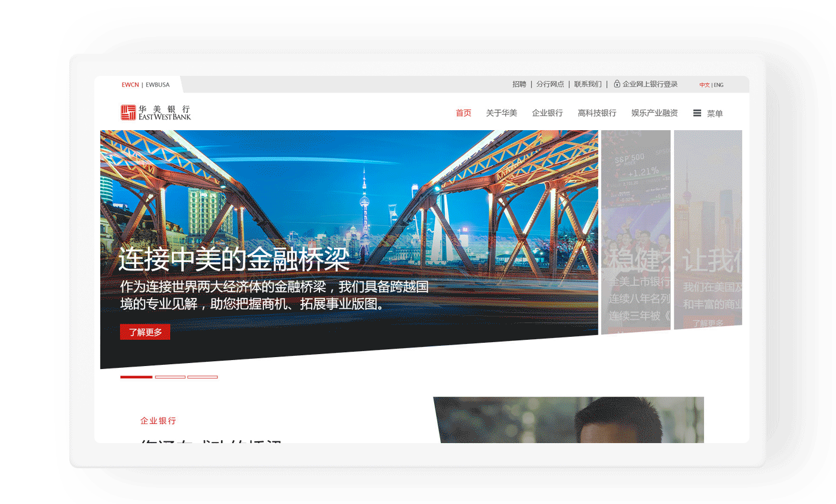The width and height of the screenshot is (836, 504).
Task: Switch to the EWCN site tab
Action: coord(130,85)
